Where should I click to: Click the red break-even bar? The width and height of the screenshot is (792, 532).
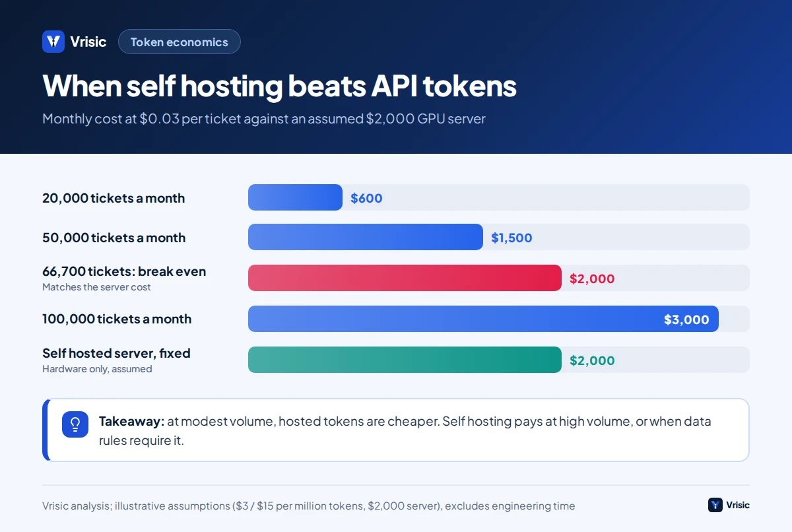pos(405,278)
